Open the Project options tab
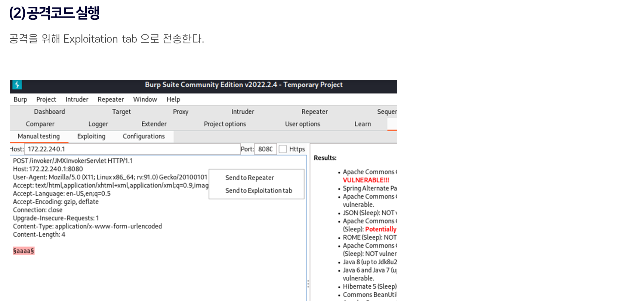This screenshot has height=301, width=644. pos(225,124)
